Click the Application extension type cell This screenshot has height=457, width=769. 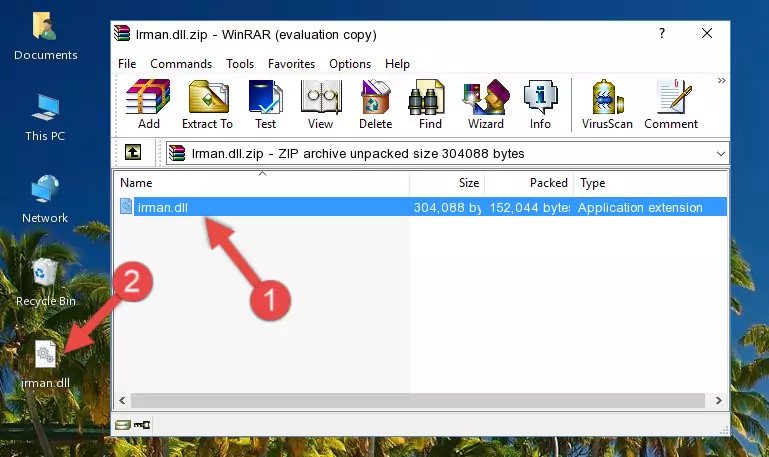(x=640, y=207)
